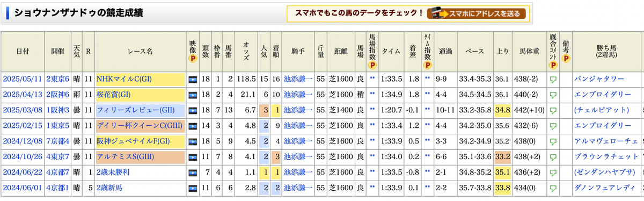Open stable comment icon in 2024/12/08 row
644x201 pixels.
tap(553, 142)
